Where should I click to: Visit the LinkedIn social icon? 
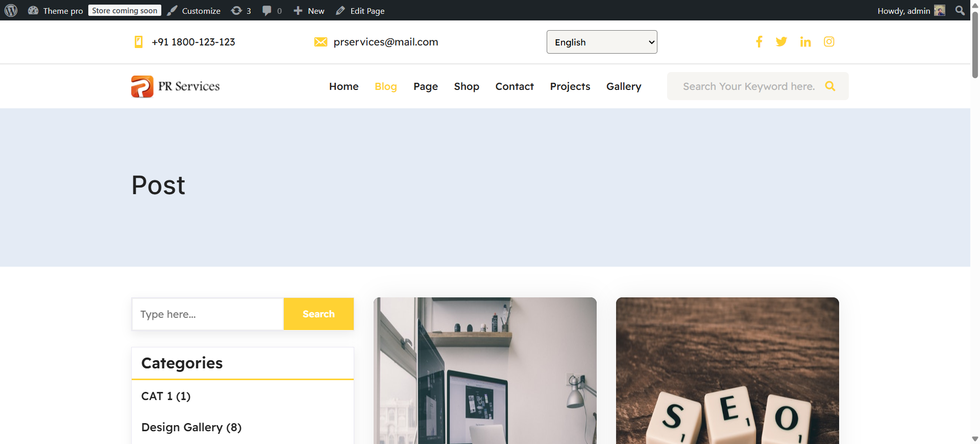805,42
